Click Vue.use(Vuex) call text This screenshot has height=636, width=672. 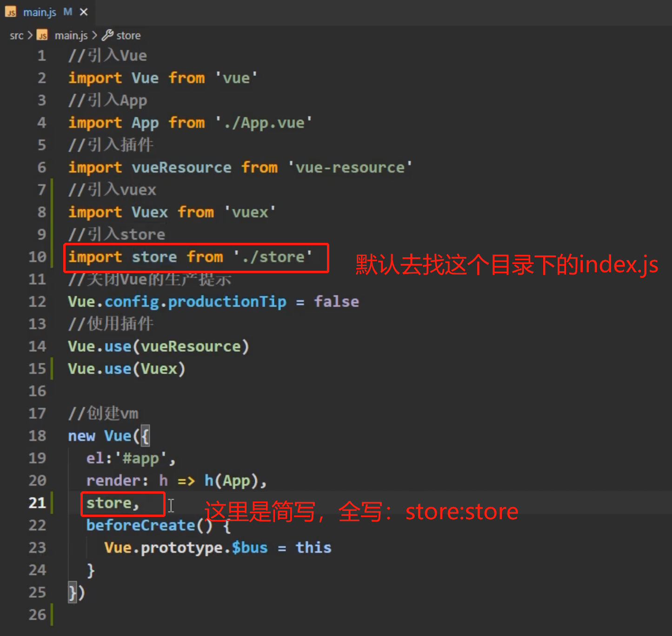(x=126, y=369)
